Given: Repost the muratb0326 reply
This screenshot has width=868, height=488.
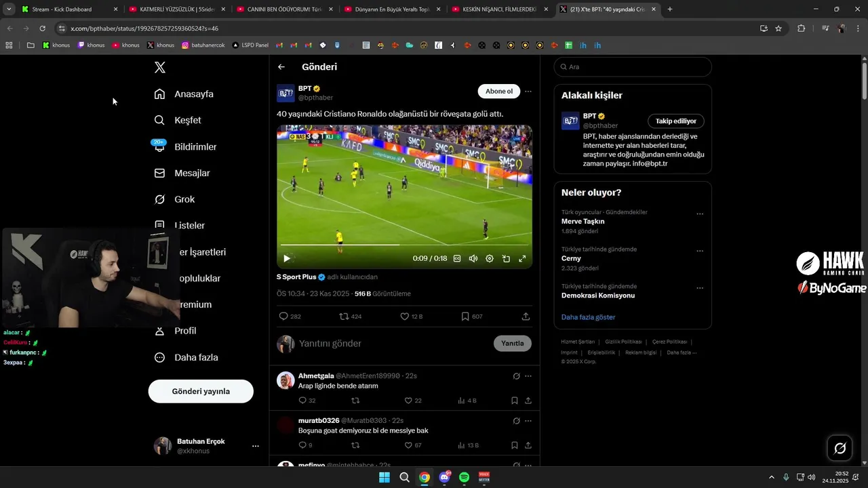Looking at the screenshot, I should (x=355, y=445).
